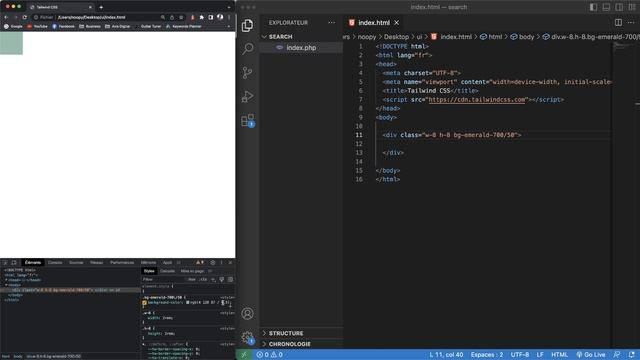Toggle DevTools device toolbar
Screen dimensions: 640x360
[14, 262]
